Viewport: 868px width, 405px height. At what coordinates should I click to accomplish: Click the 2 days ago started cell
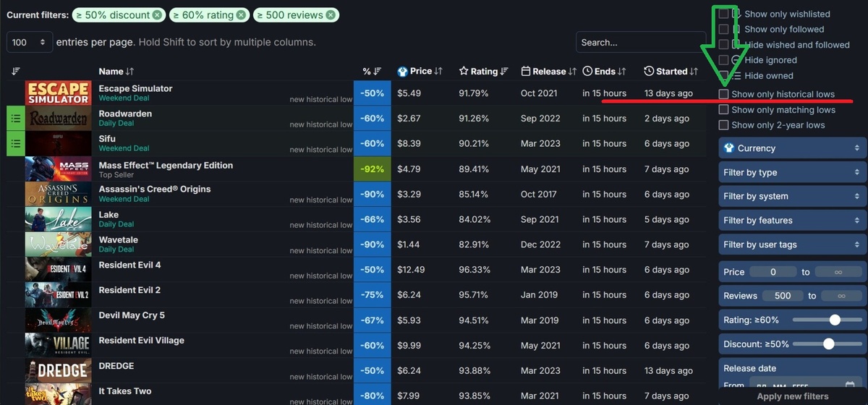(667, 119)
